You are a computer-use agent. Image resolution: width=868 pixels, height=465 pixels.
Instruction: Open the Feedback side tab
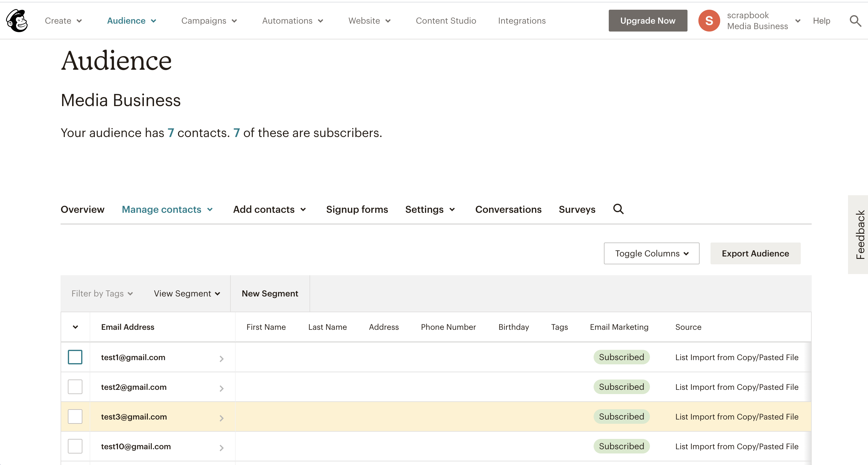pyautogui.click(x=860, y=234)
